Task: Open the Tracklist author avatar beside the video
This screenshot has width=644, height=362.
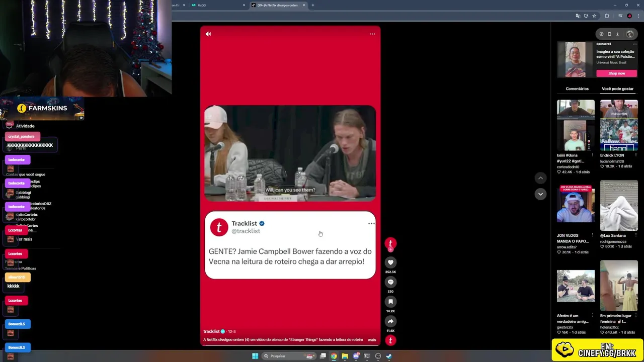Action: 390,243
